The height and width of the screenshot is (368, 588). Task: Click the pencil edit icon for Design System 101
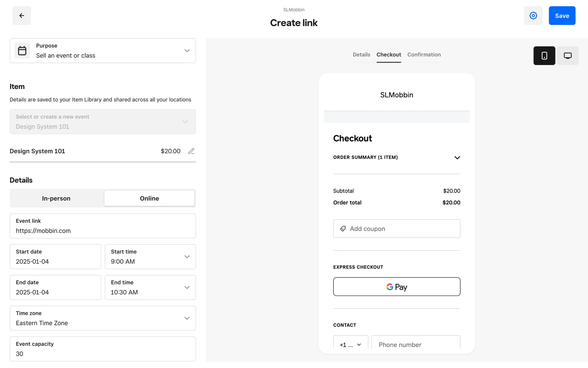point(191,151)
